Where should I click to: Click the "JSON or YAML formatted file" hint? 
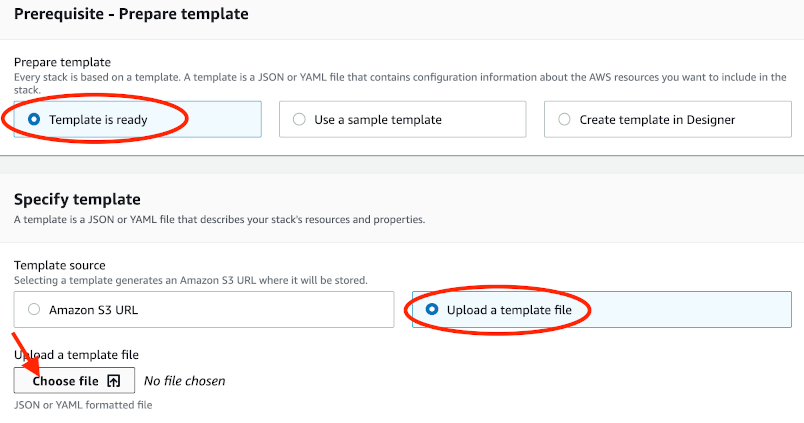[83, 405]
